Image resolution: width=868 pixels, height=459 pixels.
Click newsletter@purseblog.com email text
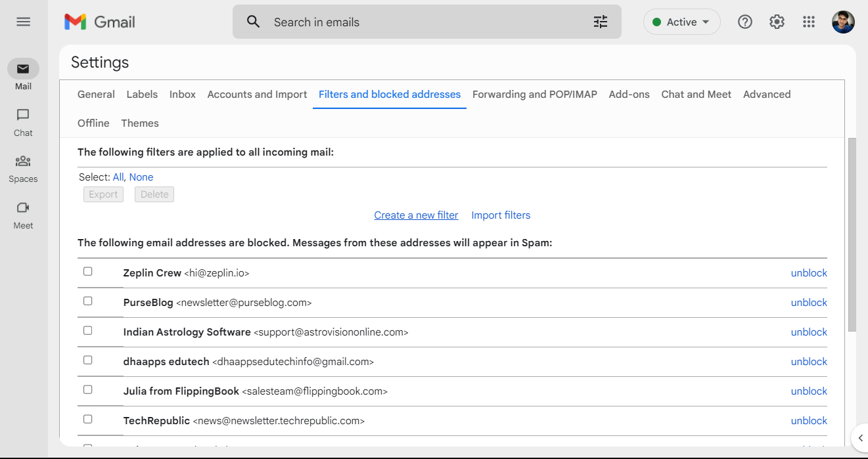point(244,303)
